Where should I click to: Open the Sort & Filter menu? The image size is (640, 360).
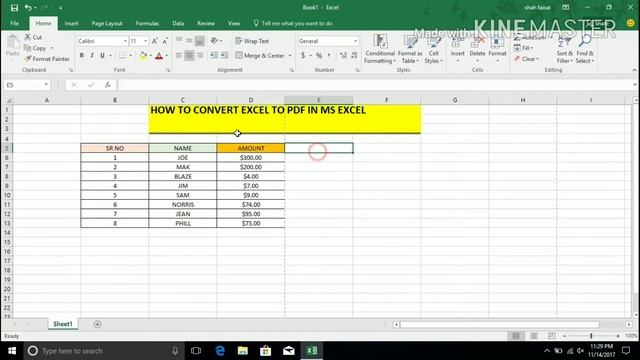click(x=564, y=49)
